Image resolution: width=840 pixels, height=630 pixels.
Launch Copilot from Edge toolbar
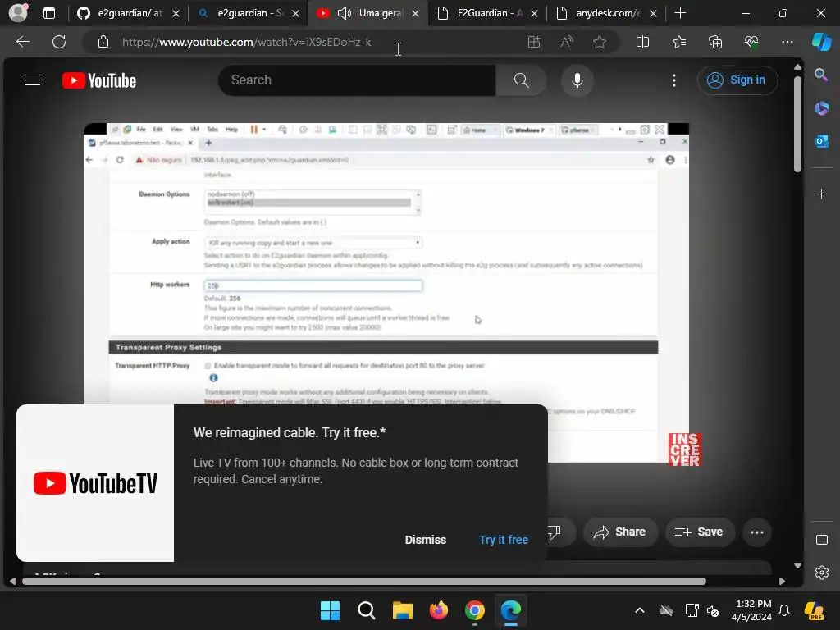point(822,42)
